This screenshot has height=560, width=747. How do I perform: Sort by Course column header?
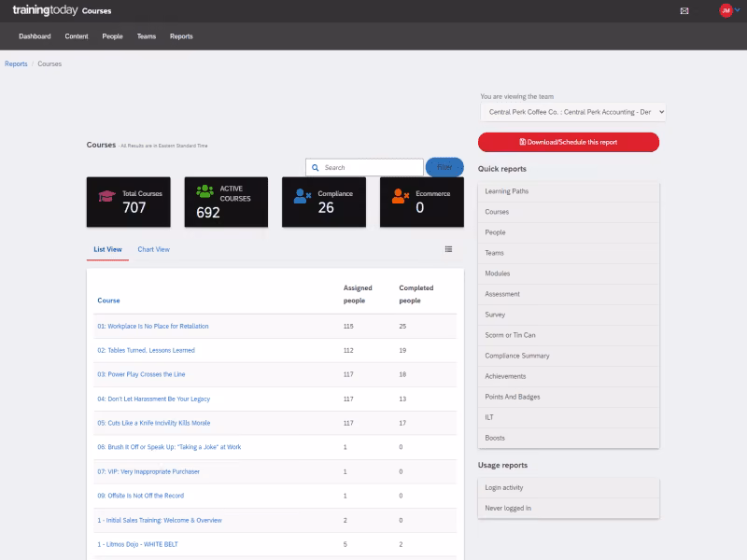click(108, 301)
